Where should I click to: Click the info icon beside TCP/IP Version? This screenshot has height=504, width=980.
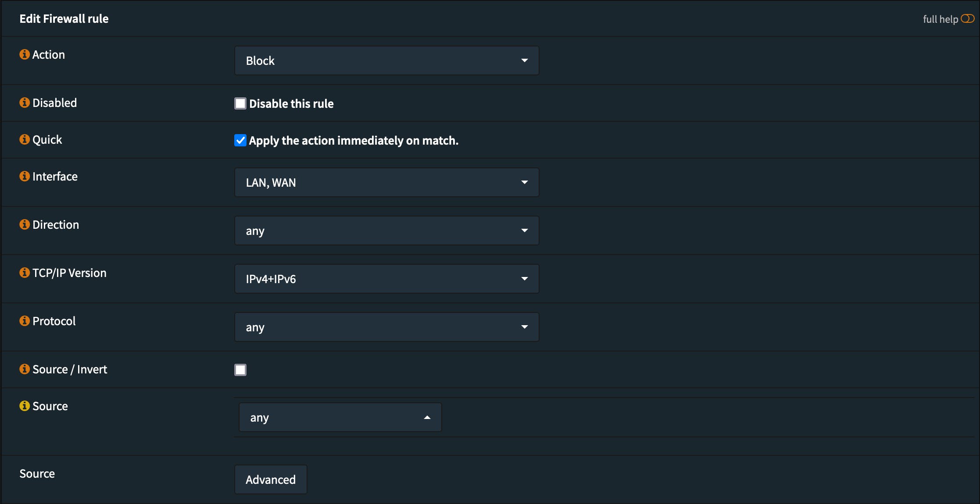tap(25, 273)
